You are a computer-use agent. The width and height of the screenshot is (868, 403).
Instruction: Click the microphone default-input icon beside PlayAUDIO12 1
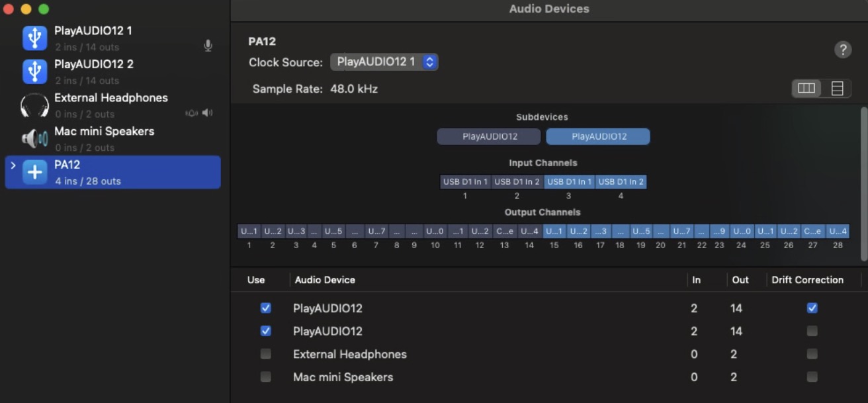[208, 46]
